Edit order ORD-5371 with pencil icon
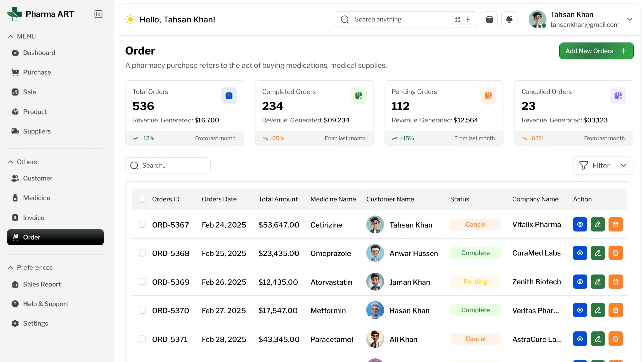Image resolution: width=644 pixels, height=362 pixels. [x=598, y=339]
